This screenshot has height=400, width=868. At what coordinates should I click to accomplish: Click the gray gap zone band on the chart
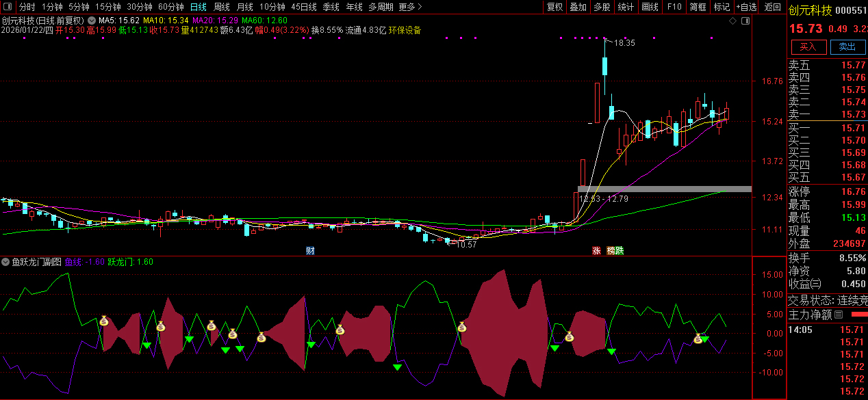coord(664,189)
